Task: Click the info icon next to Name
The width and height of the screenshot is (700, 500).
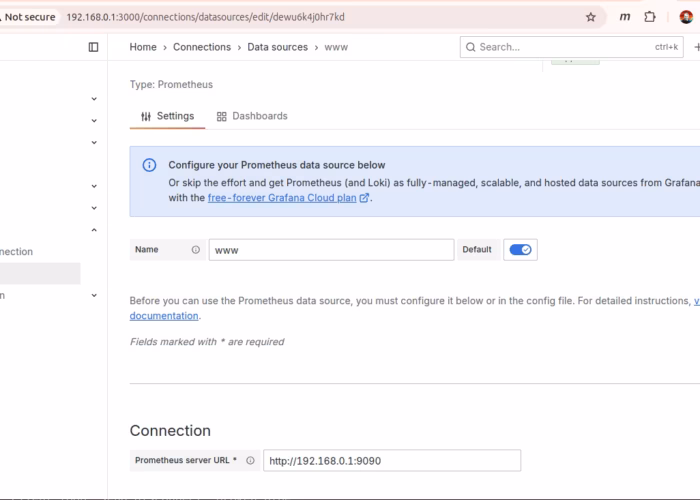Action: pos(195,250)
